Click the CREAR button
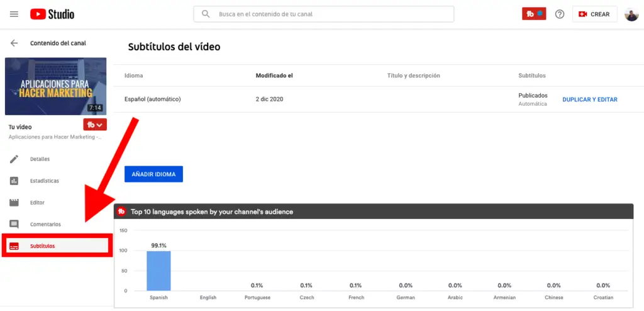 (x=594, y=14)
